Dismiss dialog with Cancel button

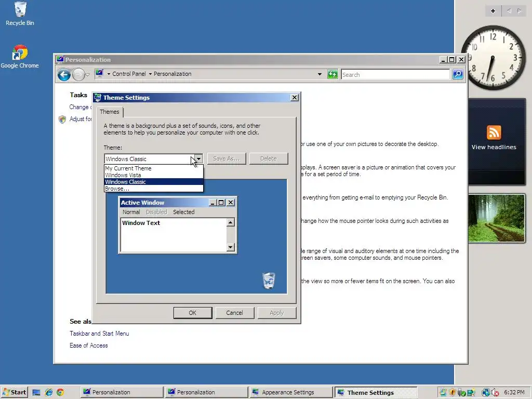(234, 313)
